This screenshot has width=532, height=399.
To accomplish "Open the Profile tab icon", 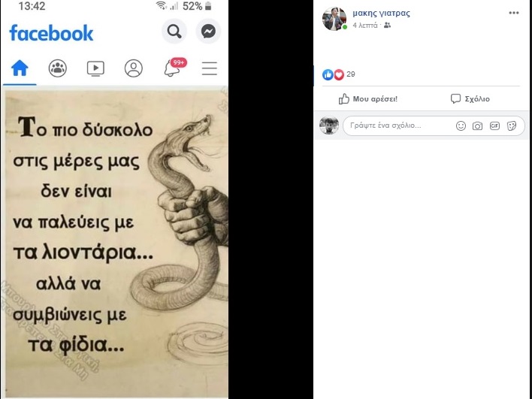I will (x=134, y=68).
